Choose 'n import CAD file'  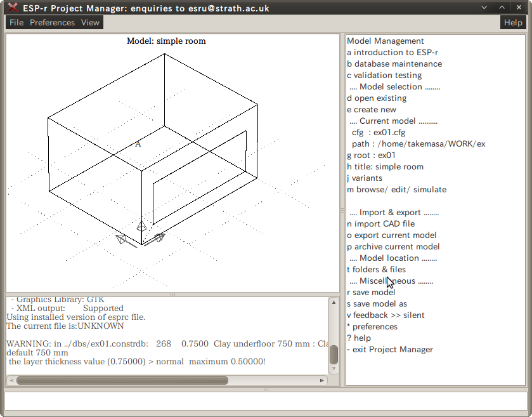(380, 224)
